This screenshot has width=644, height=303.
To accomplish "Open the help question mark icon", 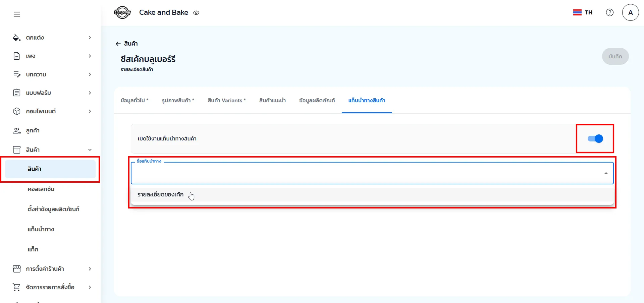I will pyautogui.click(x=609, y=12).
